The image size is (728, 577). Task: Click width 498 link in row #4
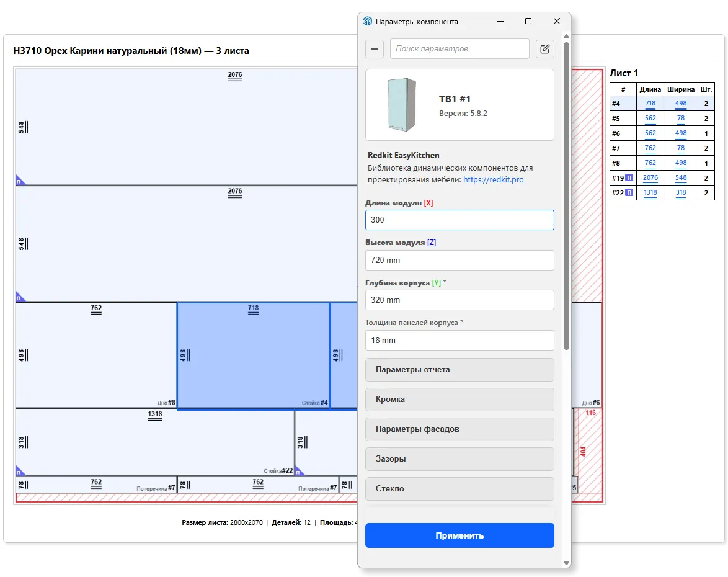(681, 104)
